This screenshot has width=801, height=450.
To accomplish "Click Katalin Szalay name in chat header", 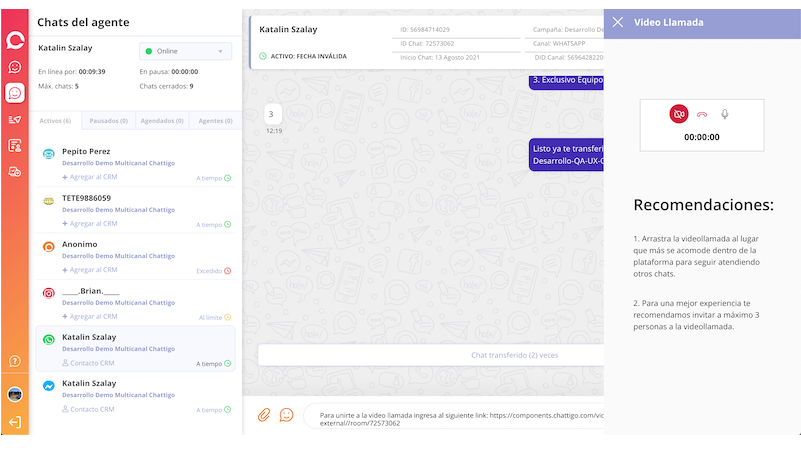I will pos(288,29).
